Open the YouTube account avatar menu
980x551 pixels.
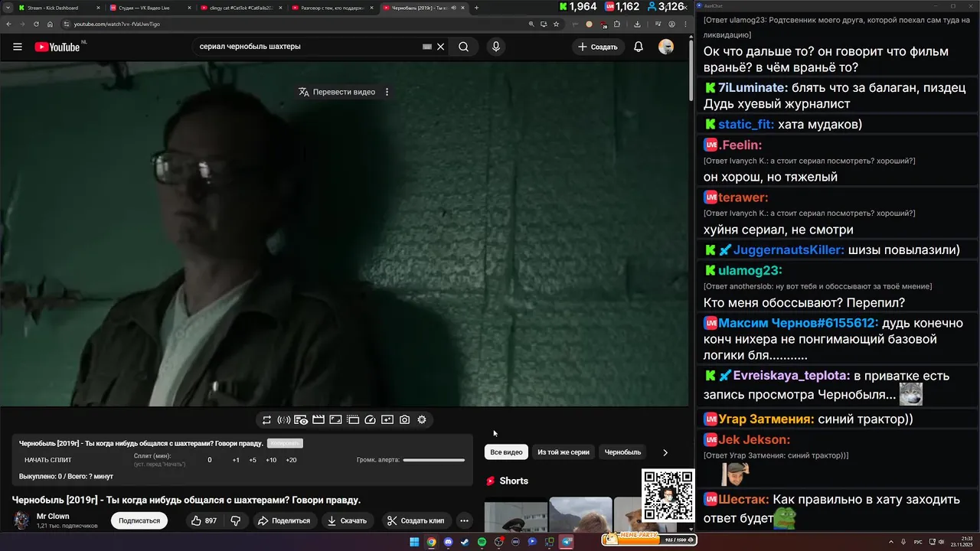click(x=666, y=47)
